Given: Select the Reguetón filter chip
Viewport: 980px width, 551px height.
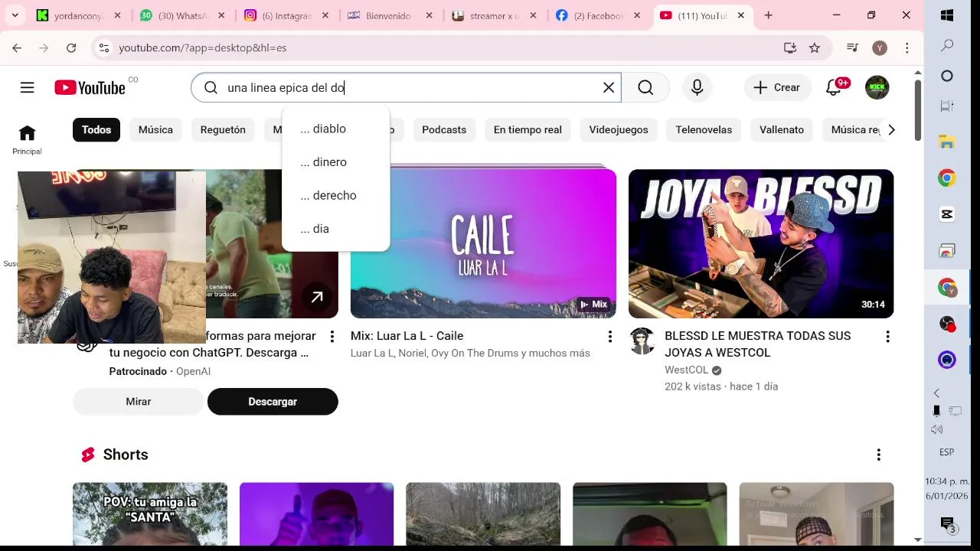Looking at the screenshot, I should tap(223, 129).
